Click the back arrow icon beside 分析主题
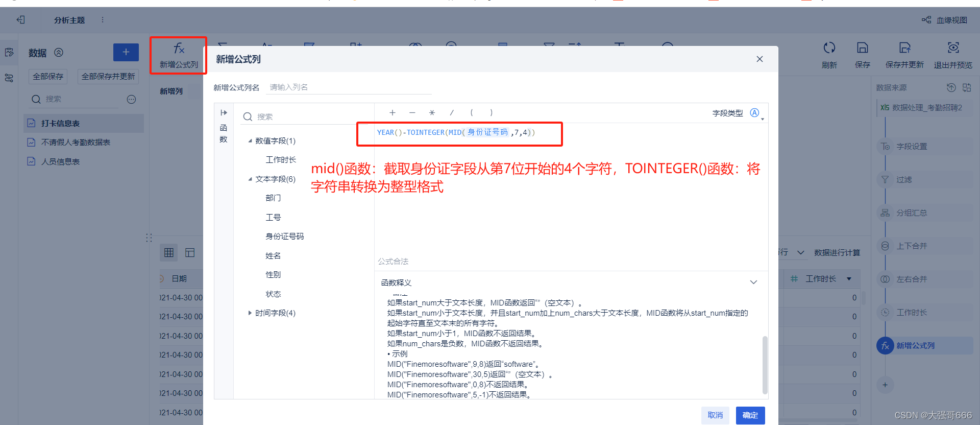The image size is (980, 425). click(x=20, y=20)
